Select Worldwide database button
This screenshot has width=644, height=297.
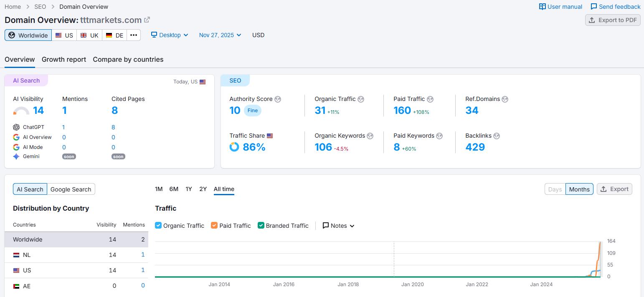click(x=28, y=35)
